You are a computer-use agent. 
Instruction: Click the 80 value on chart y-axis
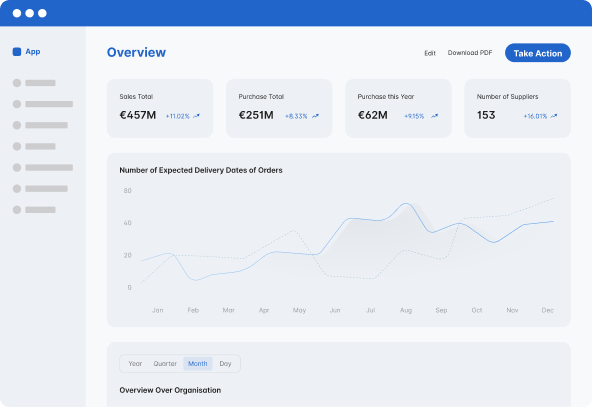coord(128,191)
